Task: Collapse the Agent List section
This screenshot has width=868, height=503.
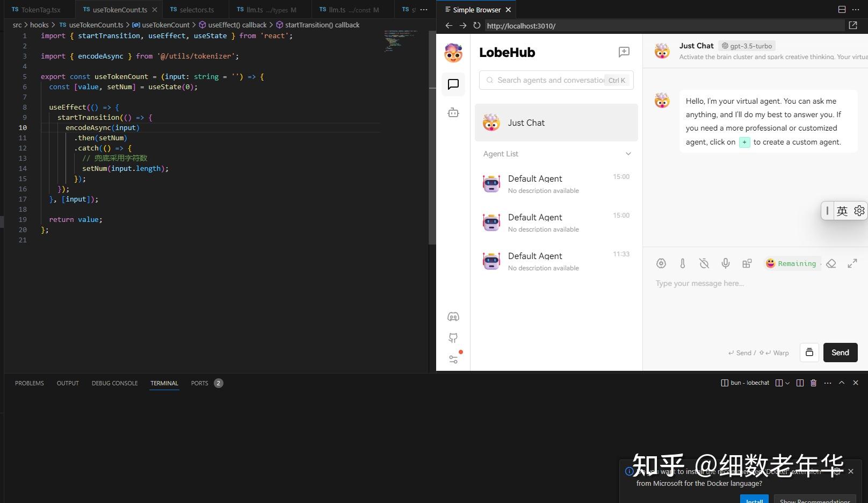Action: (x=628, y=154)
